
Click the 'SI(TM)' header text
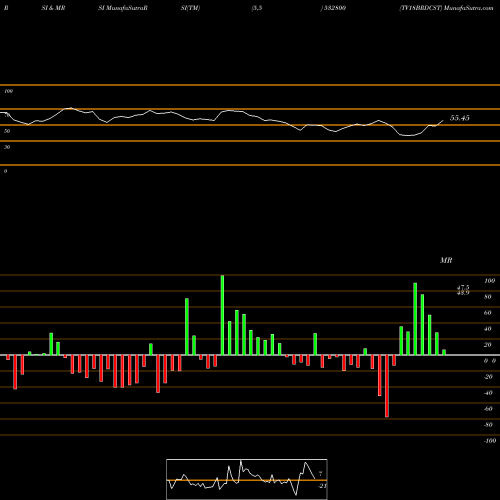[x=190, y=8]
